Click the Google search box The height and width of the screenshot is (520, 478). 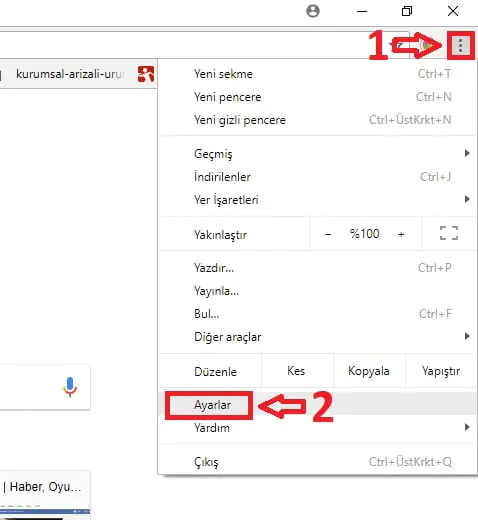(x=45, y=387)
